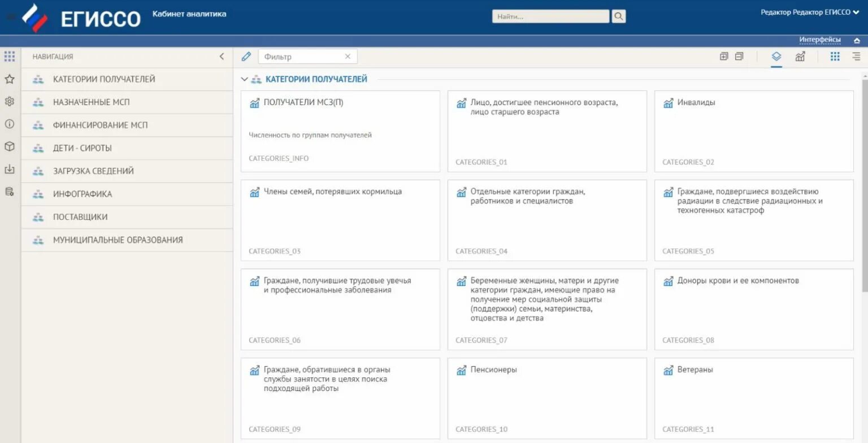Click Численность по группам получателей text
868x443 pixels.
[310, 135]
